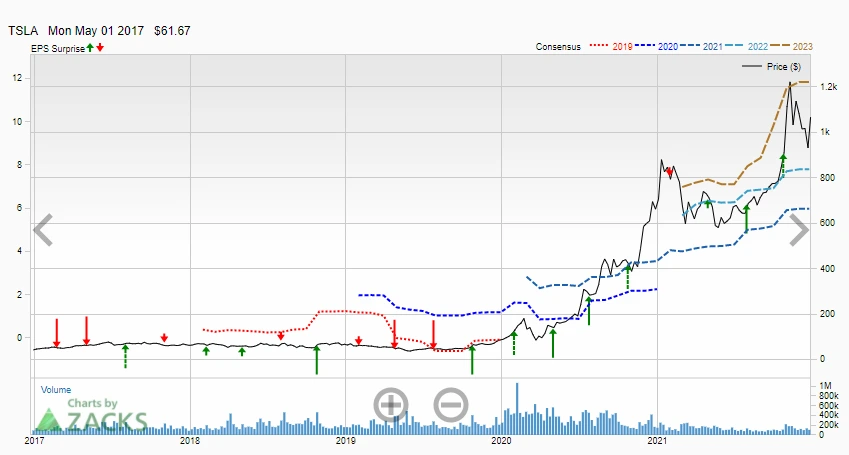849x455 pixels.
Task: Click the $61.67 price readout
Action: coord(172,31)
